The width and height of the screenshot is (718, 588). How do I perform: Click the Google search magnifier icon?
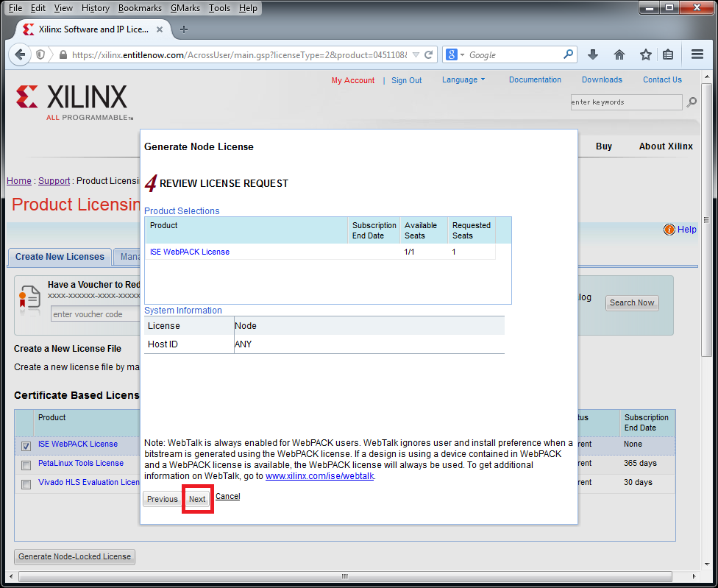[x=568, y=54]
